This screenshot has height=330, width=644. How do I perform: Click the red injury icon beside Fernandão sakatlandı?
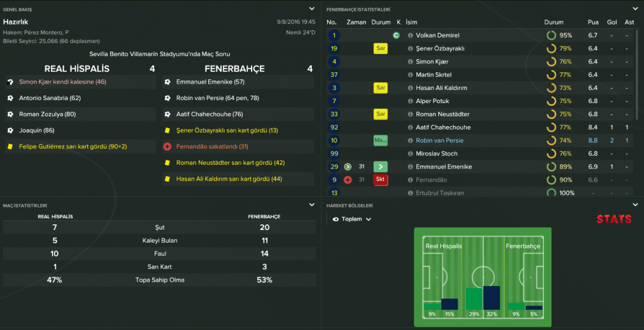click(167, 146)
